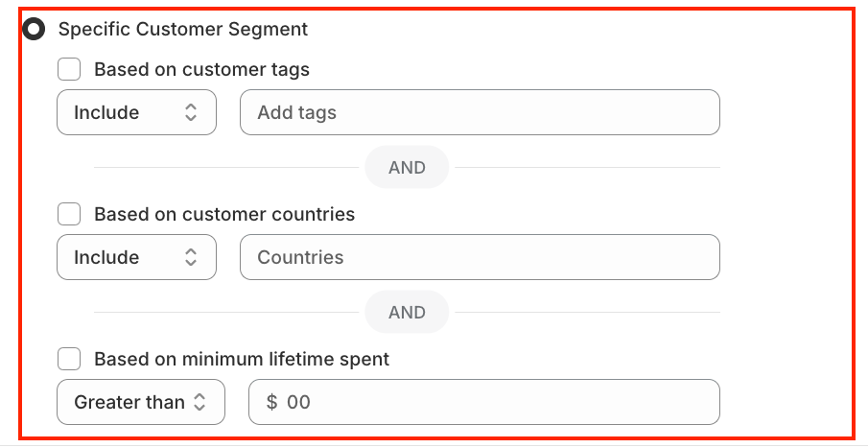The width and height of the screenshot is (868, 448).
Task: Click the up-down chevron in tags Include selector
Action: [191, 112]
